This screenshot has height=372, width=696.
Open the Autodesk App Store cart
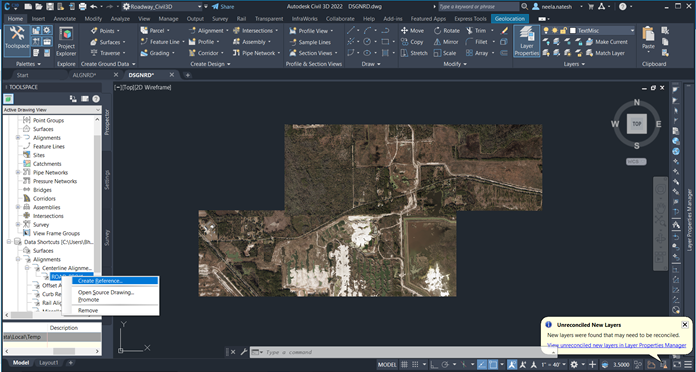click(x=590, y=6)
